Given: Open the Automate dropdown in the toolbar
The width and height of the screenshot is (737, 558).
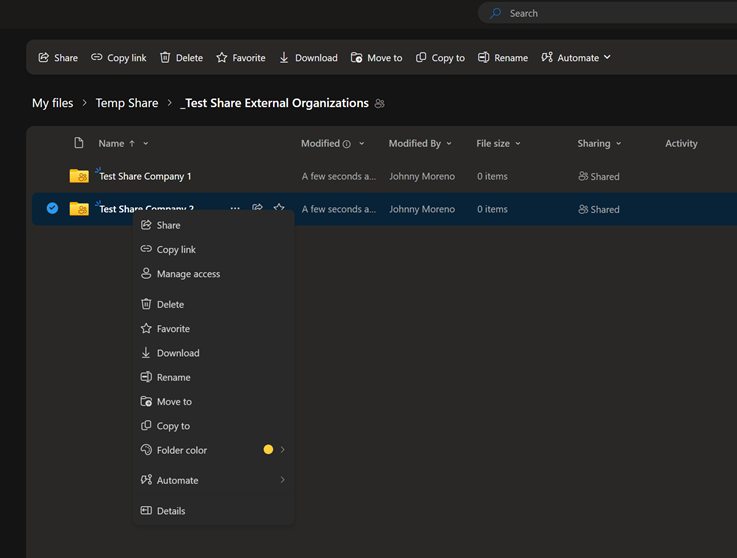Looking at the screenshot, I should tap(576, 58).
